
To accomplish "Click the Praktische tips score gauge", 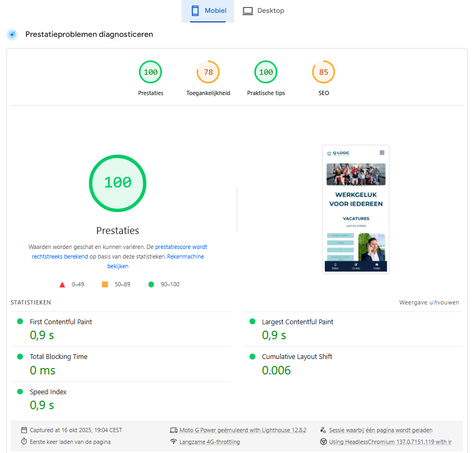I will coord(266,73).
